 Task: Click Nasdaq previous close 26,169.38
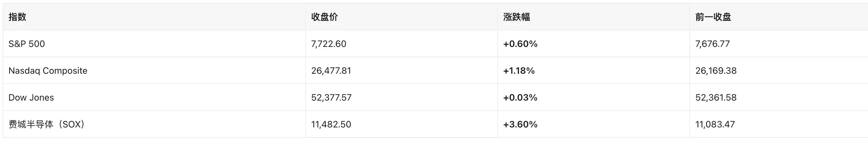tap(716, 71)
